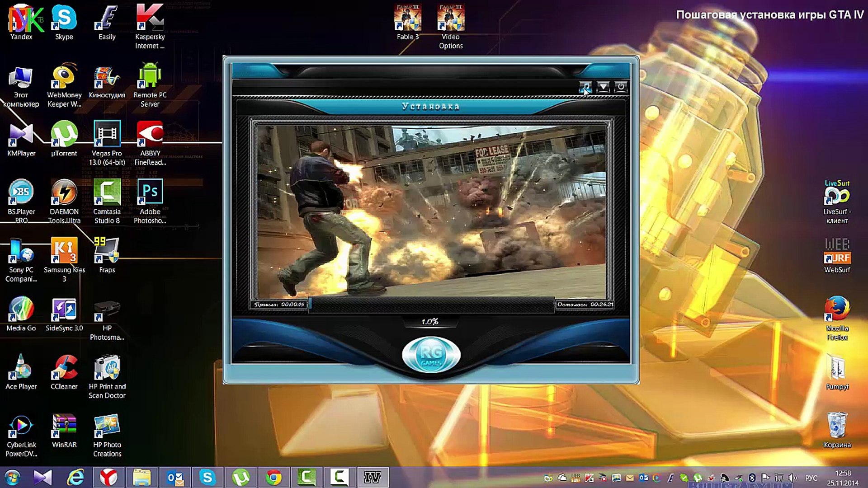Screen dimensions: 868x488
Task: Select the Samsung Kies 3 desktop icon
Action: pos(64,260)
